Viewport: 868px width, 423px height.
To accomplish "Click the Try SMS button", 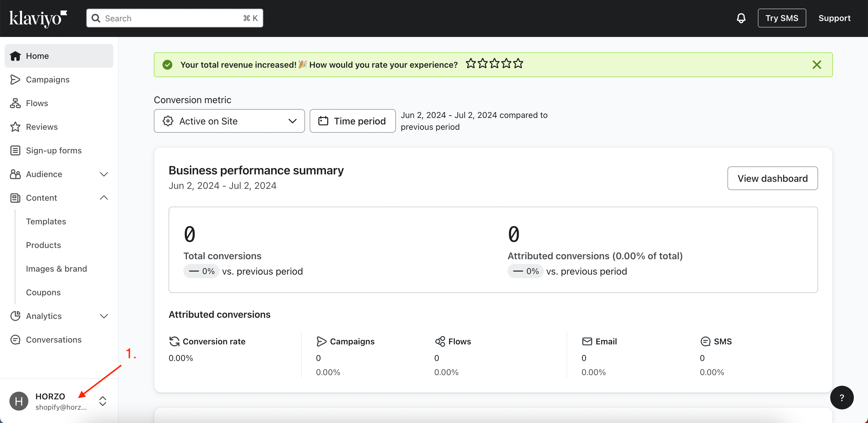I will pyautogui.click(x=781, y=18).
